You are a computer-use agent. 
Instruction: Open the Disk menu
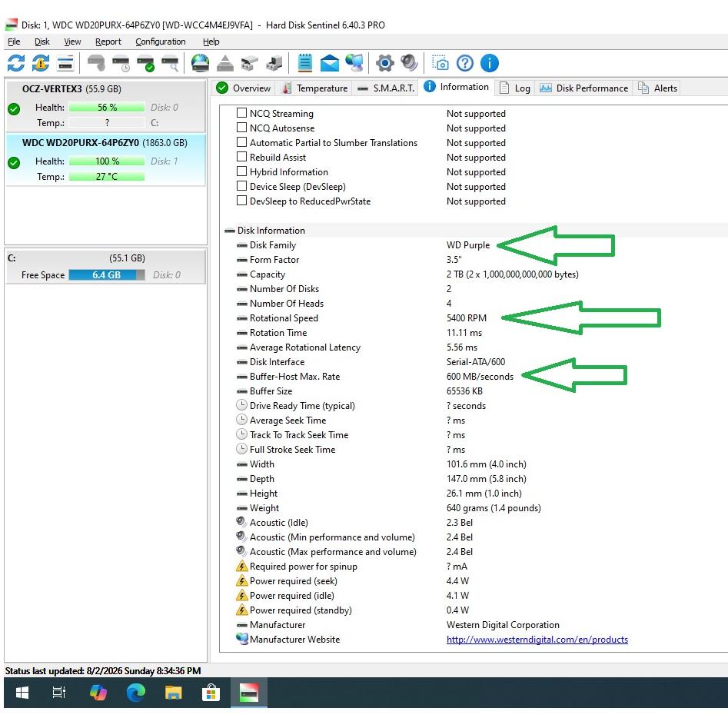click(x=42, y=42)
